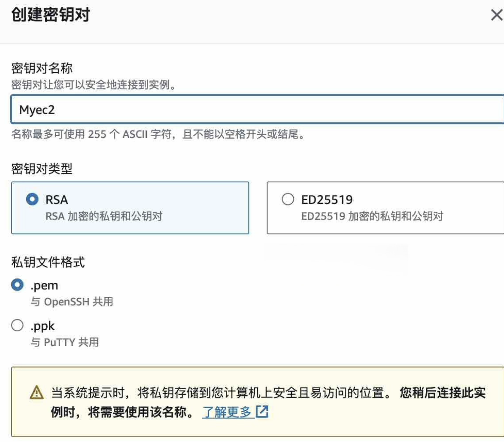Click the 密钥对类型 section label

42,169
